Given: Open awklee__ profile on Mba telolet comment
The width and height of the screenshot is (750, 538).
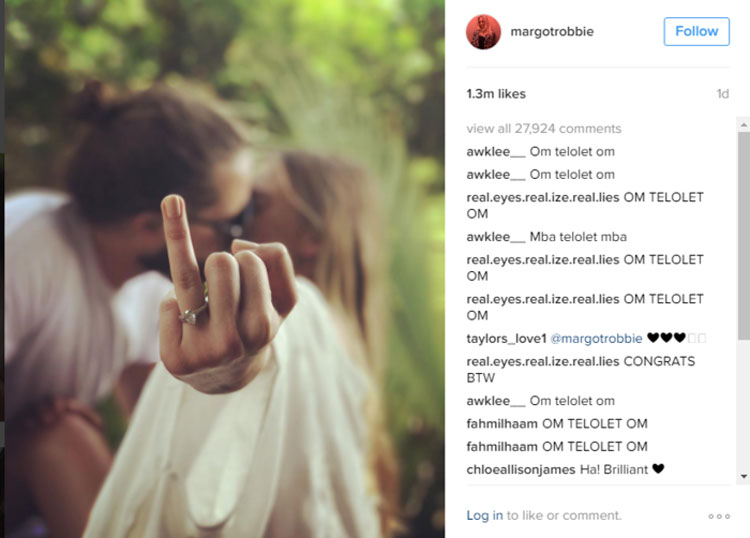Looking at the screenshot, I should (x=496, y=237).
